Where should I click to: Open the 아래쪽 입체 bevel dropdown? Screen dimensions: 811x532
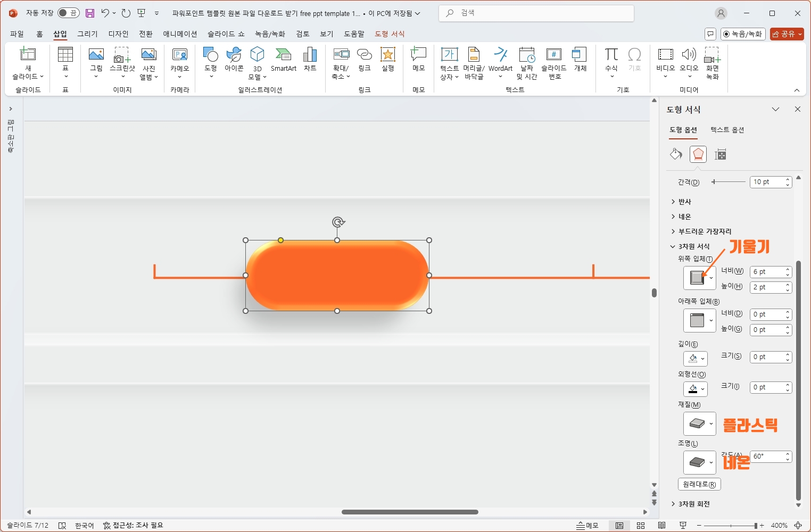pos(699,320)
